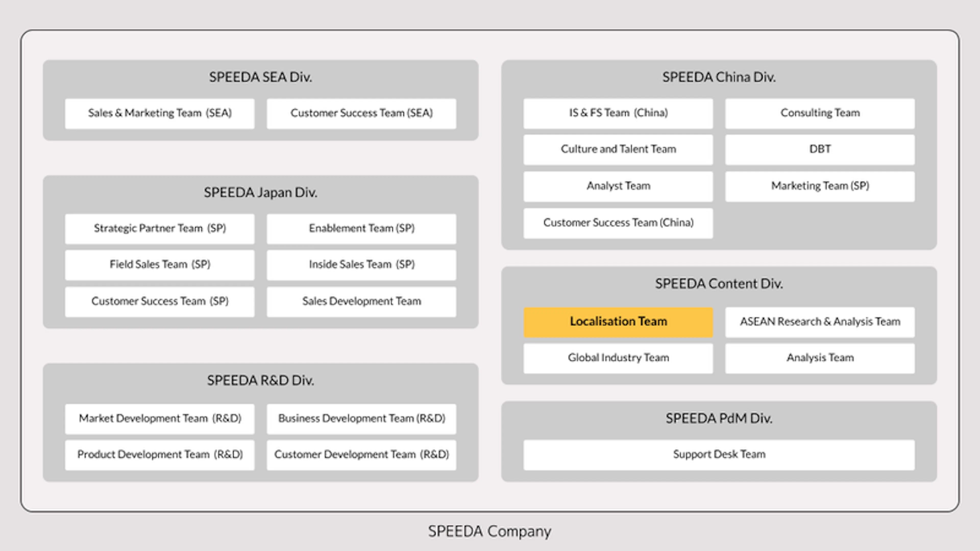
Task: Select the Analysis Team box
Action: pos(820,358)
